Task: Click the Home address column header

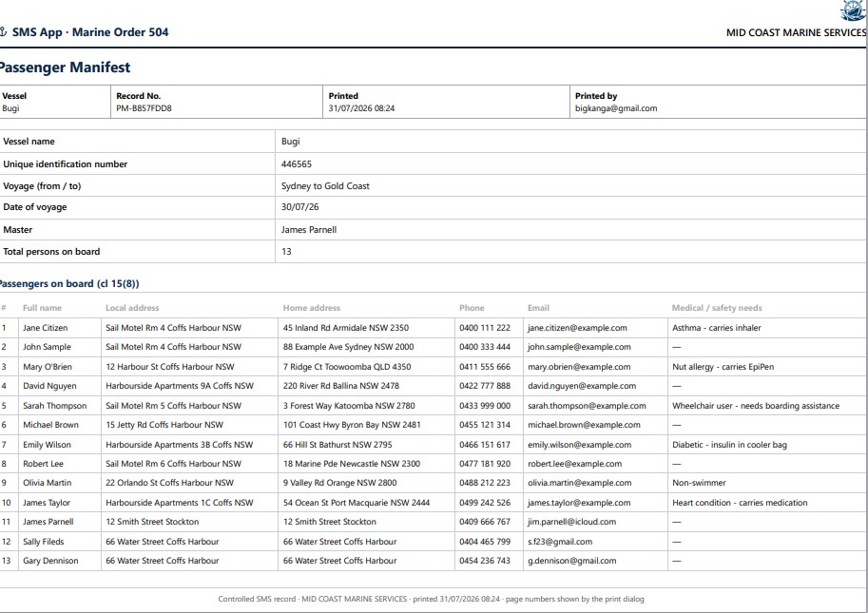Action: pos(312,308)
